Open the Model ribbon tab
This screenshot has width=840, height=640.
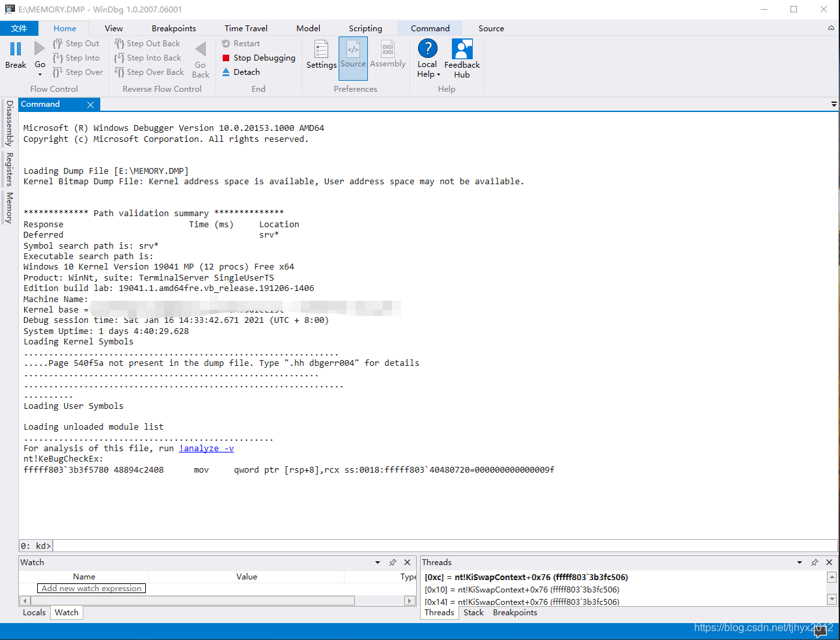(308, 28)
